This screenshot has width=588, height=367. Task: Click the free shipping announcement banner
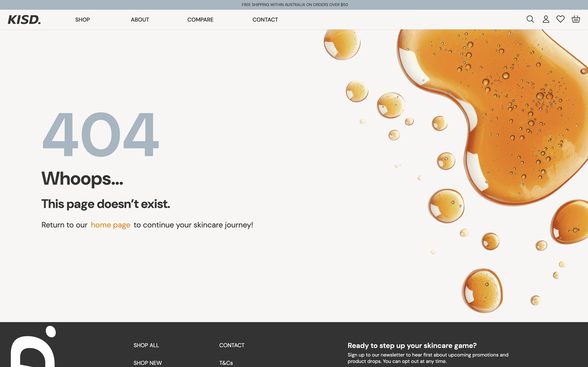pyautogui.click(x=294, y=5)
